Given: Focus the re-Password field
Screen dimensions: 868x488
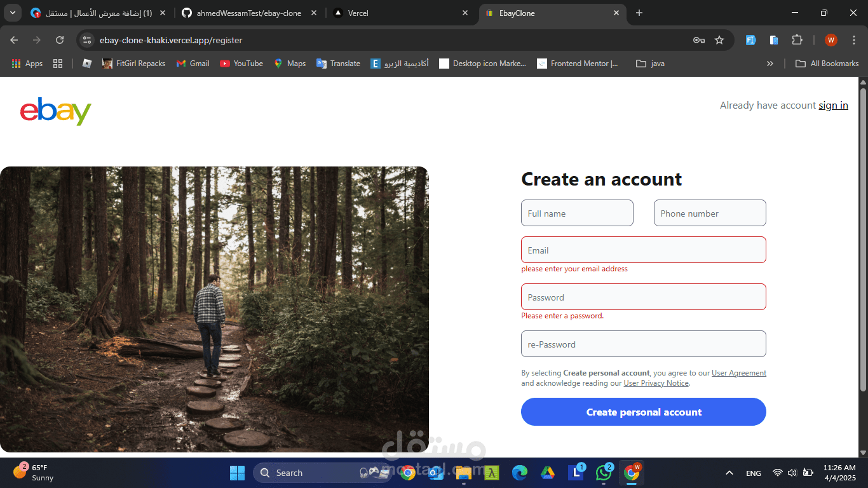Looking at the screenshot, I should (x=644, y=344).
